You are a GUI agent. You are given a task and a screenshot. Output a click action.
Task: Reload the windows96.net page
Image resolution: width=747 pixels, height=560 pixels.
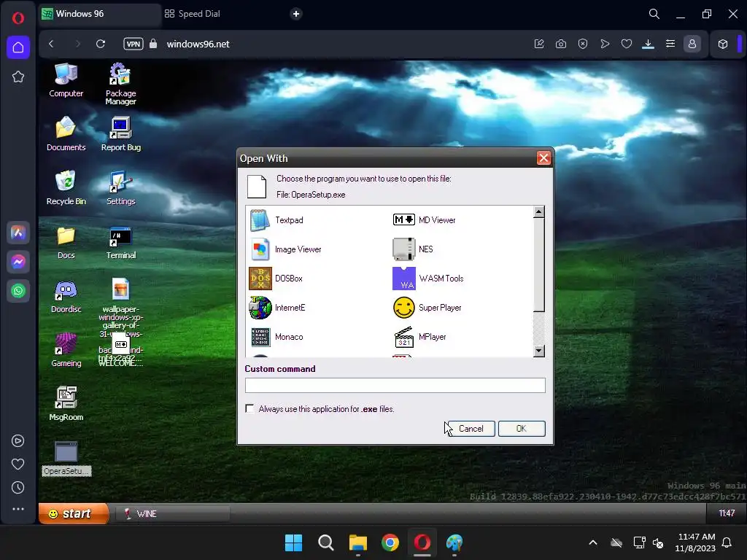tap(101, 44)
